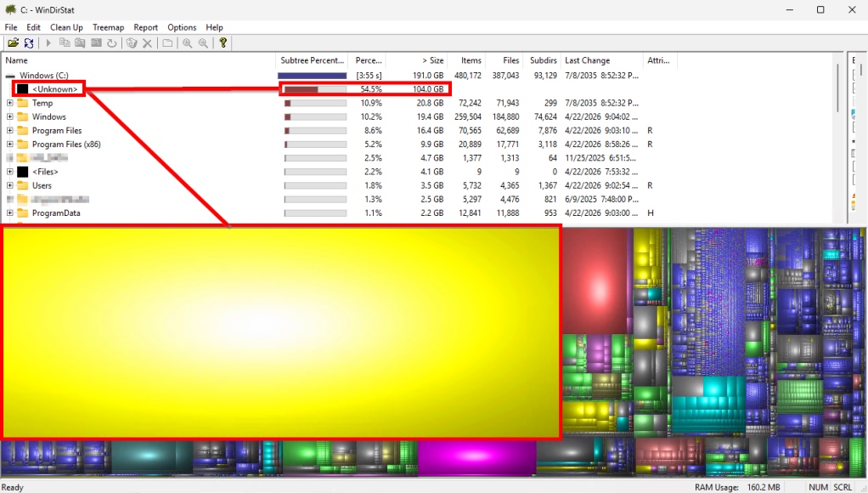868x493 pixels.
Task: Expand the ProgramData folder node
Action: tap(10, 213)
